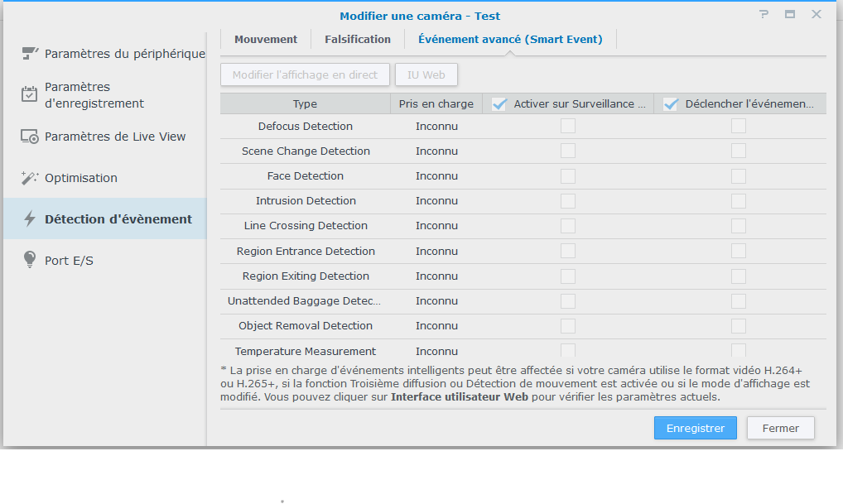This screenshot has height=504, width=843.
Task: Click the Fermer button
Action: pyautogui.click(x=780, y=428)
